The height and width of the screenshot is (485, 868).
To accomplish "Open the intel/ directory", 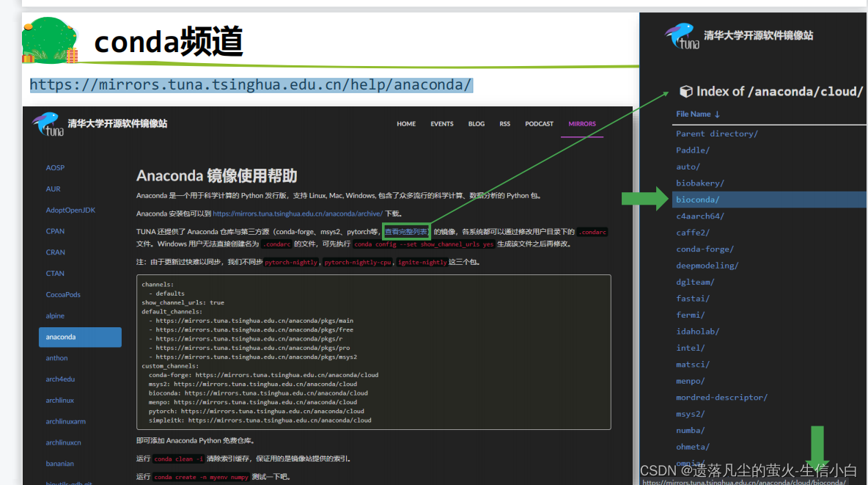I will point(690,348).
